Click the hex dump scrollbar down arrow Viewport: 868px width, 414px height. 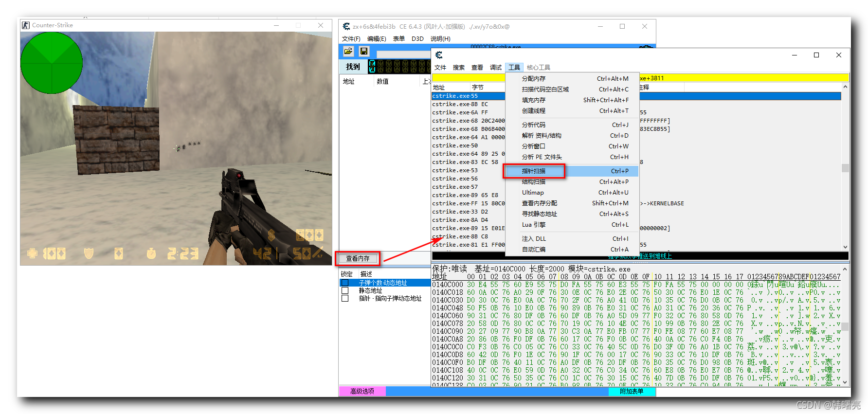point(845,382)
